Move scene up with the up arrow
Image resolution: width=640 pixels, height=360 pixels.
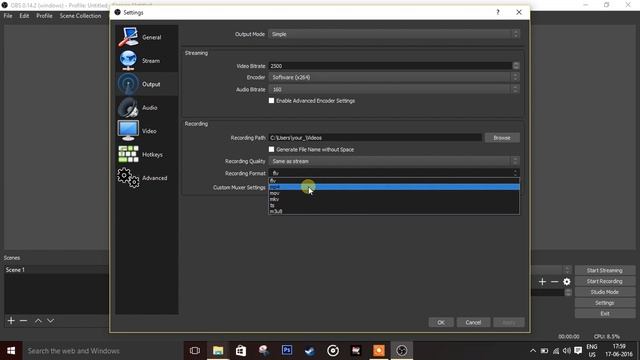[x=38, y=321]
